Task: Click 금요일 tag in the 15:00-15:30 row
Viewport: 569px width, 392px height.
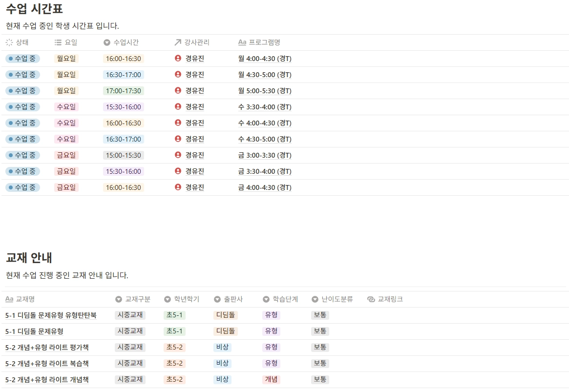Action: (66, 155)
